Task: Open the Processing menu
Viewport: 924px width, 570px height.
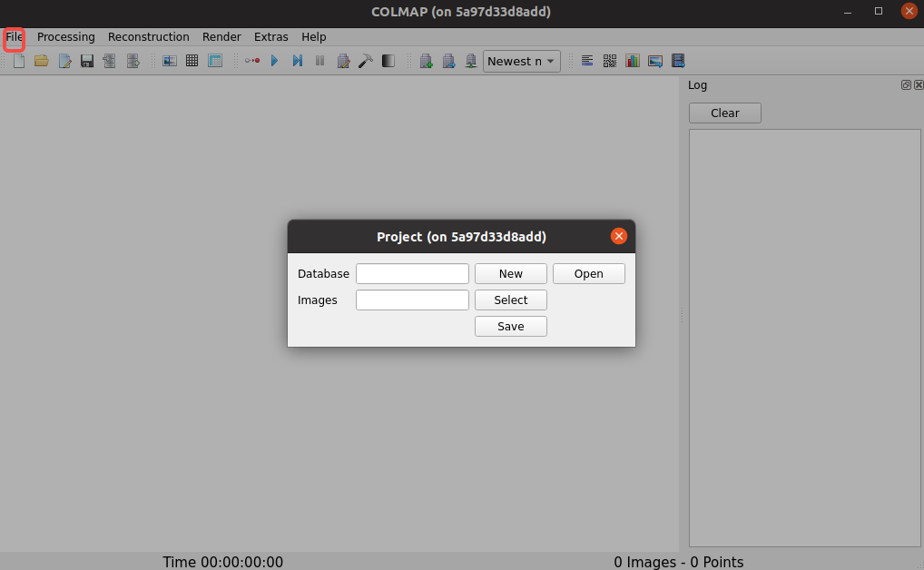Action: pyautogui.click(x=66, y=37)
